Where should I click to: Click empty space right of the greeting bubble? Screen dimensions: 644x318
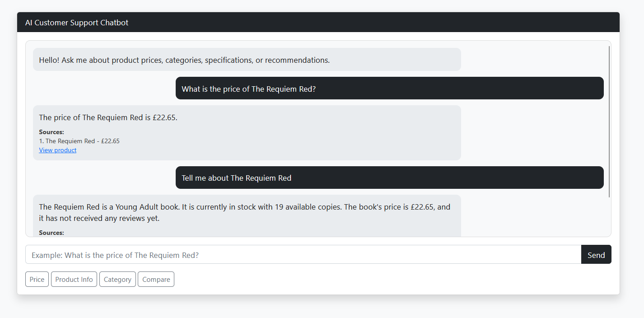point(533,60)
